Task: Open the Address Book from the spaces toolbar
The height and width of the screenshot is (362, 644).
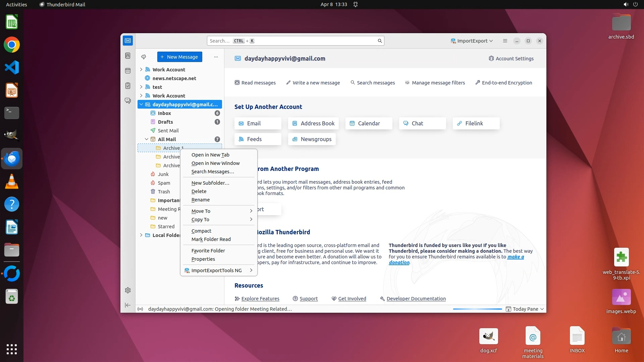Action: (128, 56)
